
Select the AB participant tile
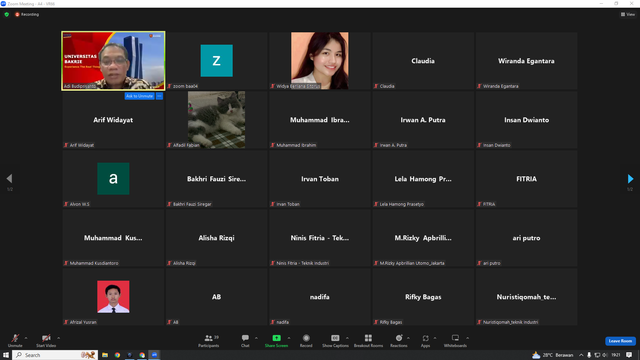pos(216,297)
